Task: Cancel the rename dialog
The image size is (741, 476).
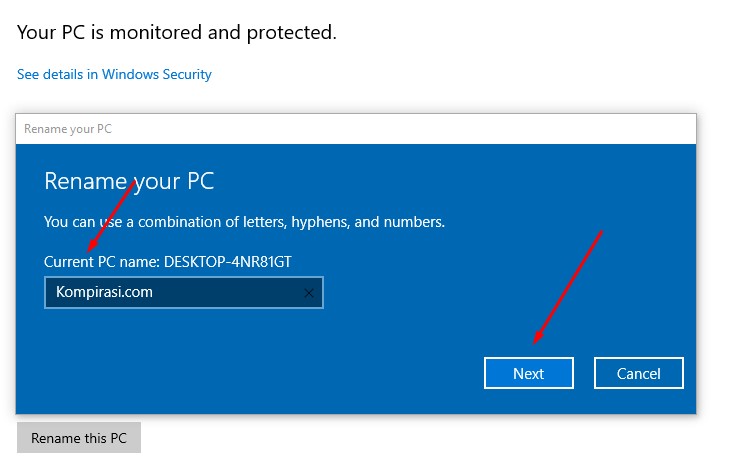Action: [x=638, y=373]
